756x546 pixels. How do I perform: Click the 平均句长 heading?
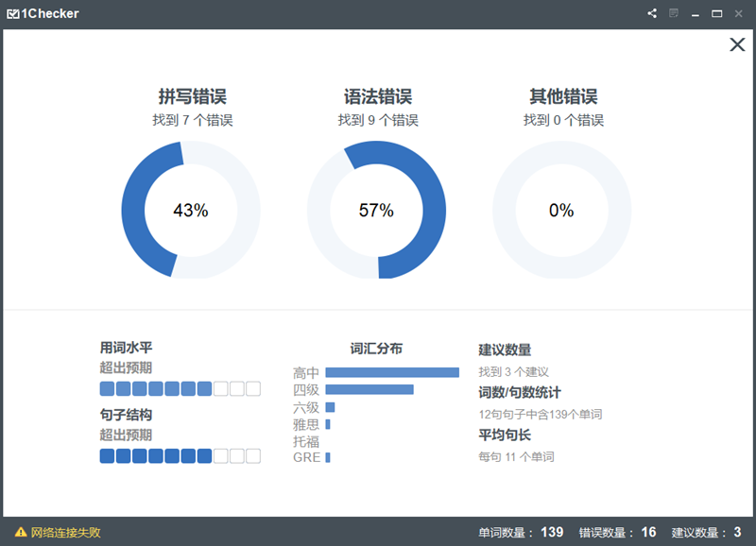click(505, 435)
